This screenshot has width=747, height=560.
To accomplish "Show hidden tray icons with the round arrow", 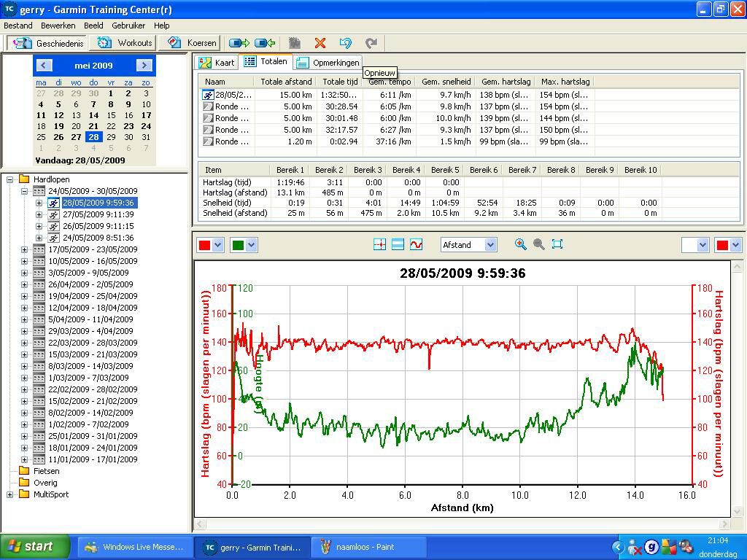I will [x=618, y=547].
